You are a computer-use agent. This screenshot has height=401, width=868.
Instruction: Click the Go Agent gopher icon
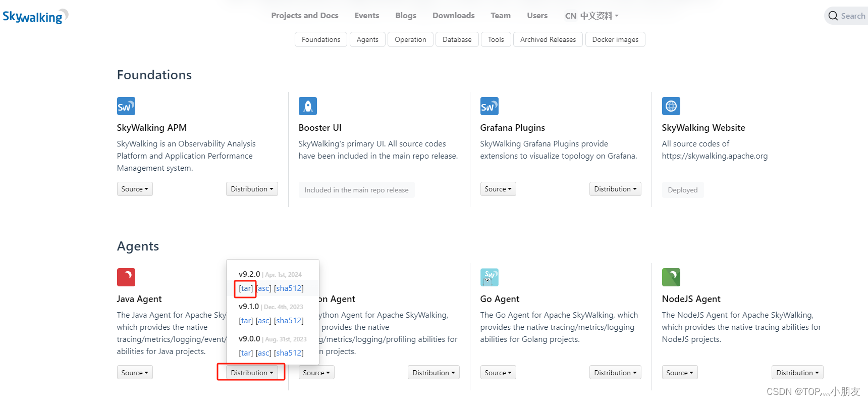point(490,277)
